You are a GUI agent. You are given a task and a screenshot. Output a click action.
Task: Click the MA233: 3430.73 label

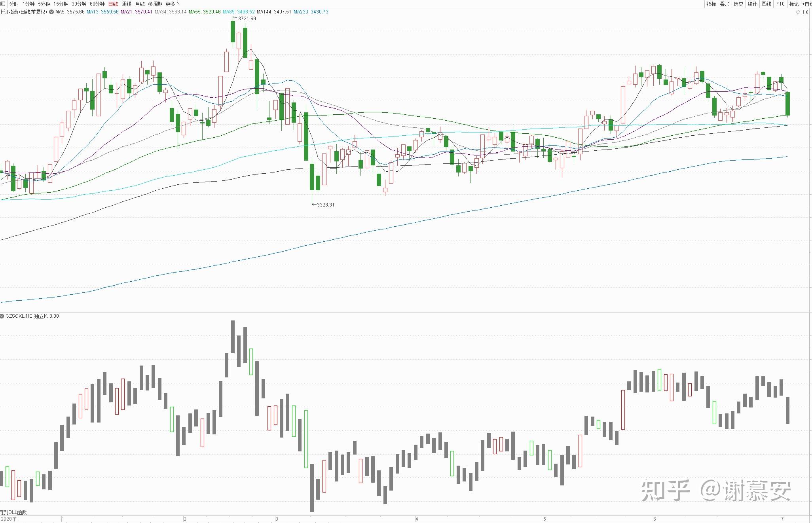coord(311,12)
